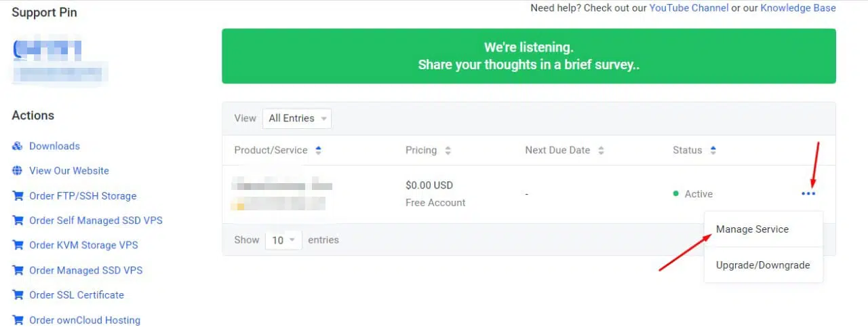Sort the table by Pricing
The width and height of the screenshot is (868, 327).
click(448, 151)
